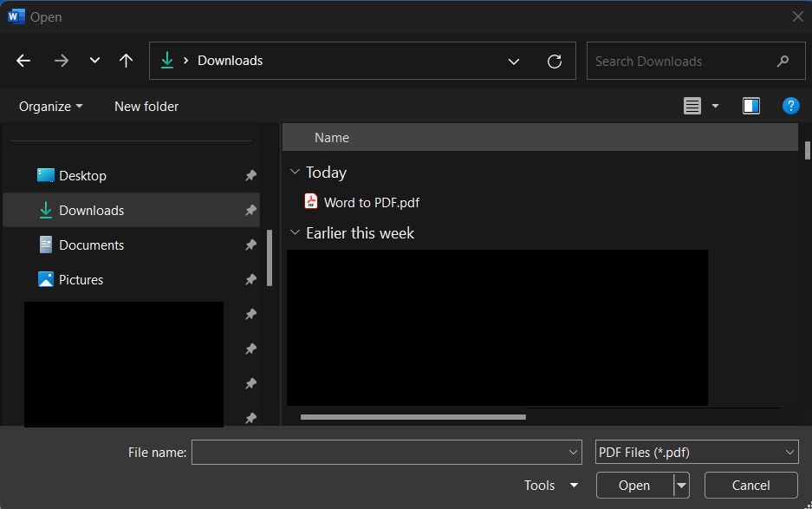Click the pin icon beside Documents
The width and height of the screenshot is (812, 509).
point(250,245)
